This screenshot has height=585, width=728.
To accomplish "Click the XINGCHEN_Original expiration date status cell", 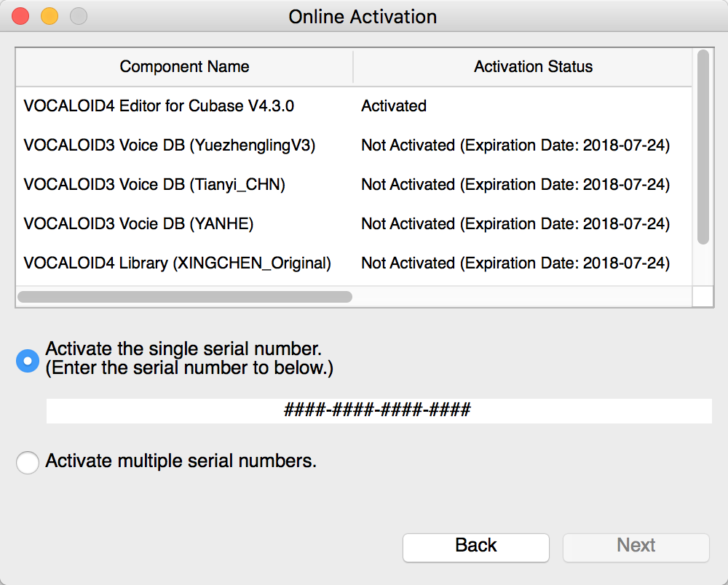I will tap(515, 263).
